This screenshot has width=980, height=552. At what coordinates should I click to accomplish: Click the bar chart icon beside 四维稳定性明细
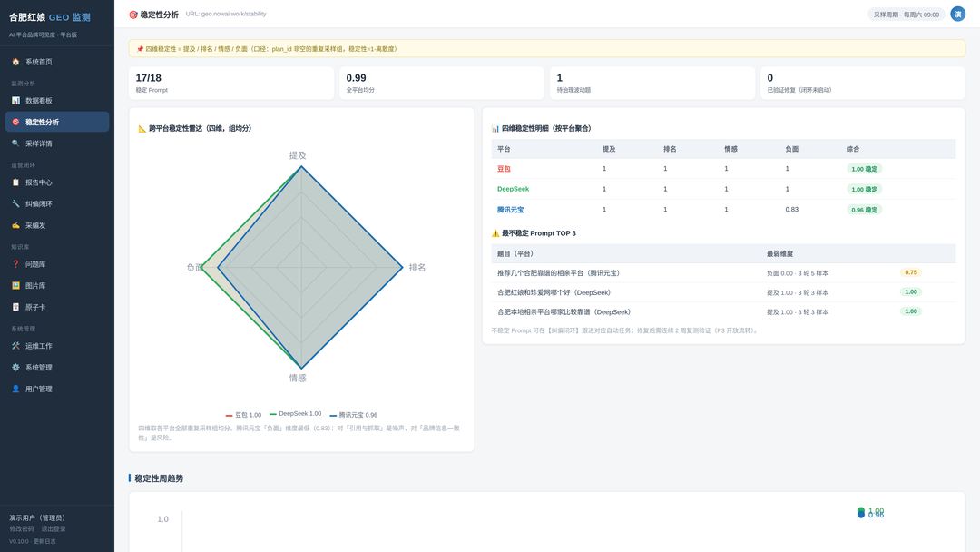[495, 129]
